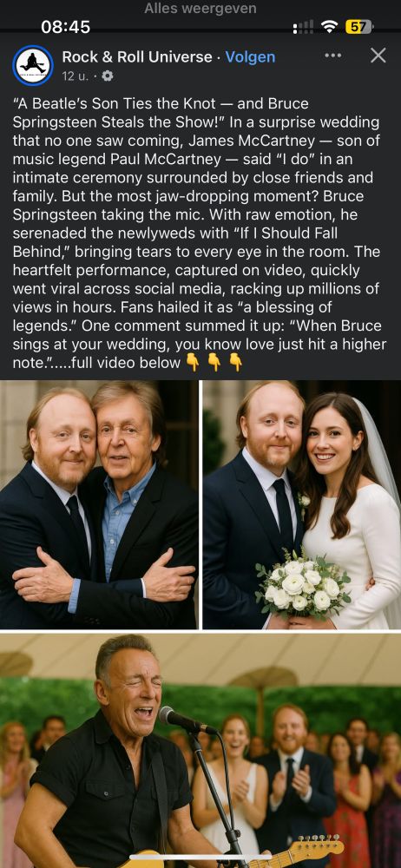Image resolution: width=401 pixels, height=868 pixels.
Task: Open Rock & Roll Universe page name
Action: pos(137,57)
